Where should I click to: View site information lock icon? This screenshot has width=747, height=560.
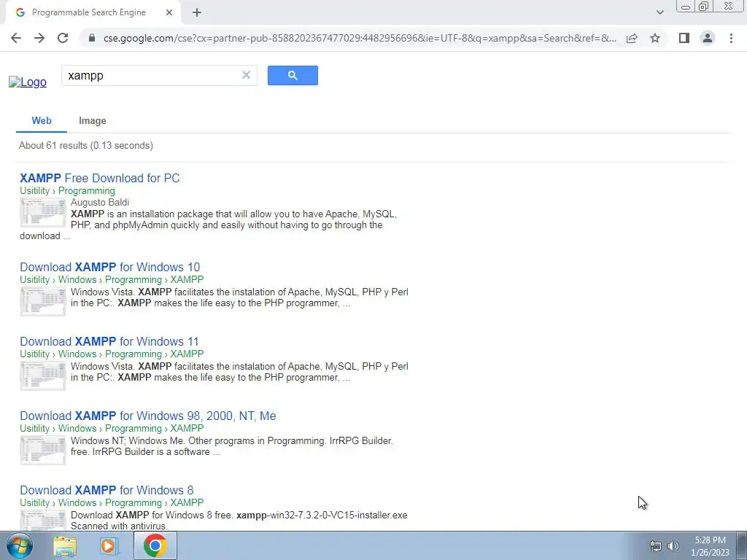coord(92,38)
